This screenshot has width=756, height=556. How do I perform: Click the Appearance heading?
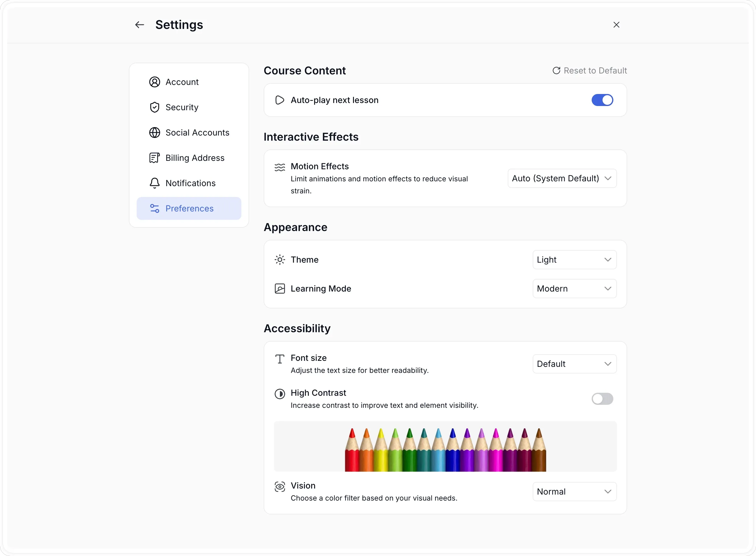pos(295,227)
